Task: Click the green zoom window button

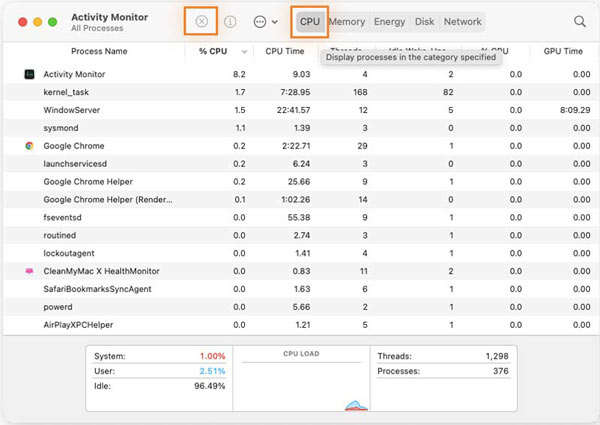Action: pos(52,22)
